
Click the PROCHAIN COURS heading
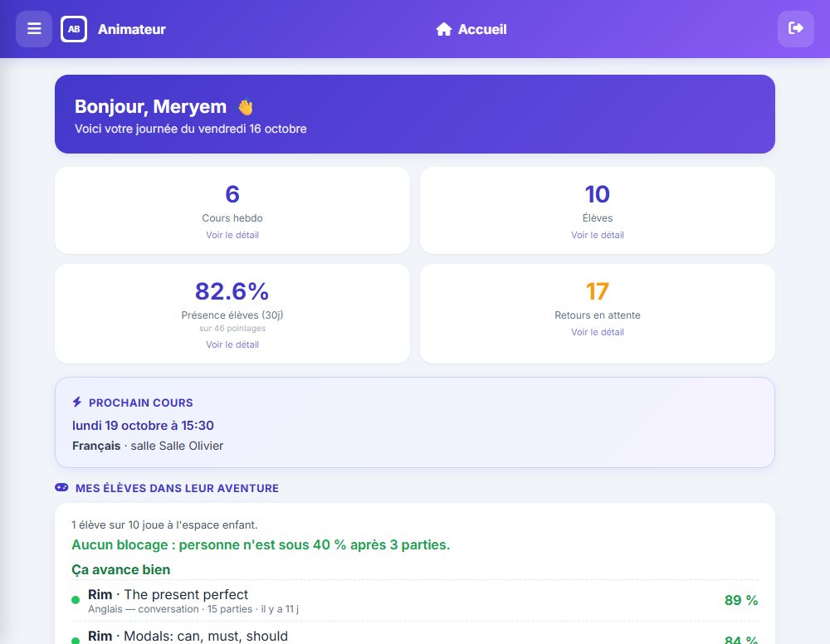tap(141, 402)
